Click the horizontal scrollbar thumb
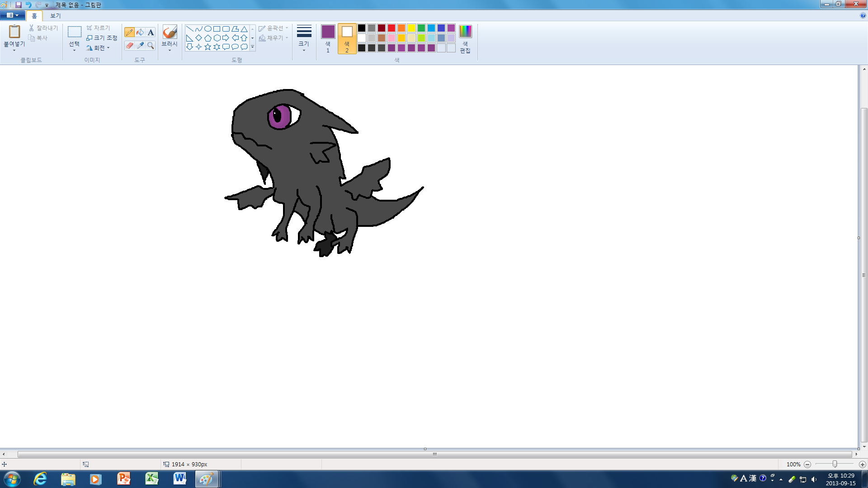 pos(434,454)
